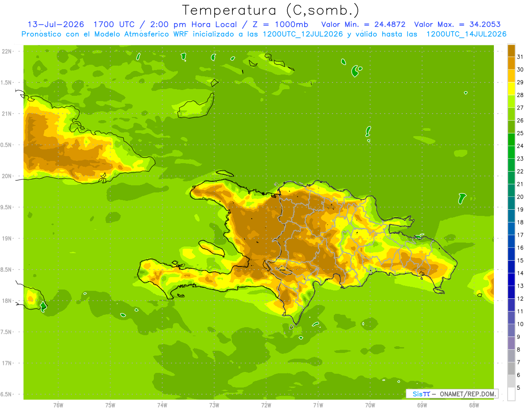This screenshot has height=411, width=532.
Task: Click the 70W longitude label
Action: 370,405
